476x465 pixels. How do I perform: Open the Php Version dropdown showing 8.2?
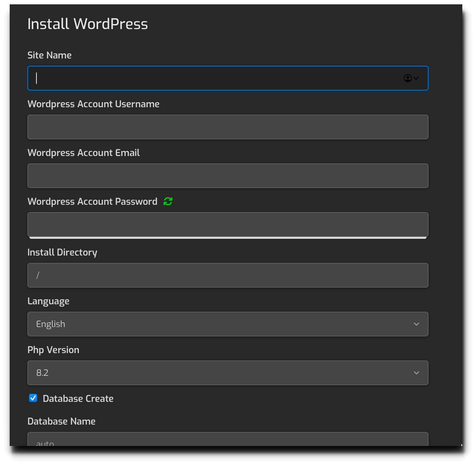click(228, 373)
